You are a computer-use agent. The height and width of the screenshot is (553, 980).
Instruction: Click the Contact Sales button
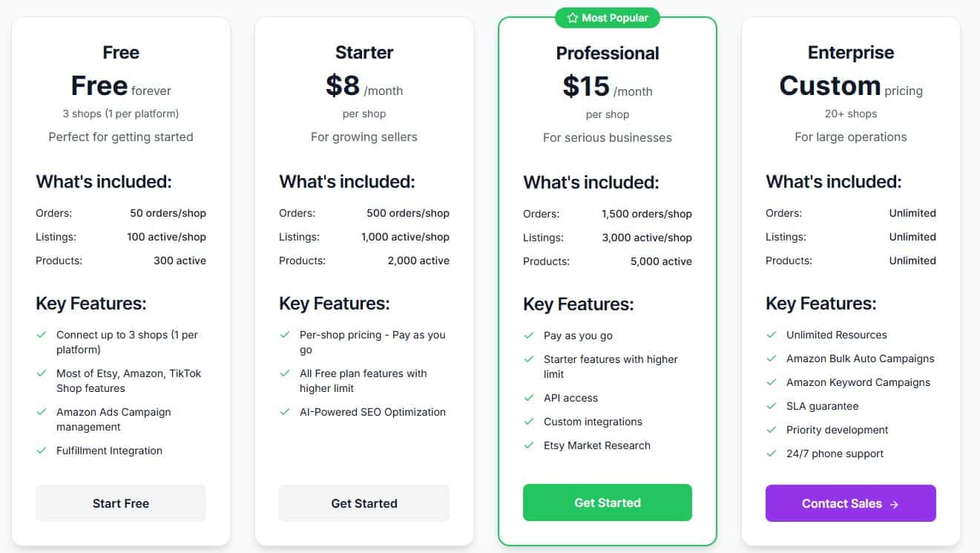point(850,503)
